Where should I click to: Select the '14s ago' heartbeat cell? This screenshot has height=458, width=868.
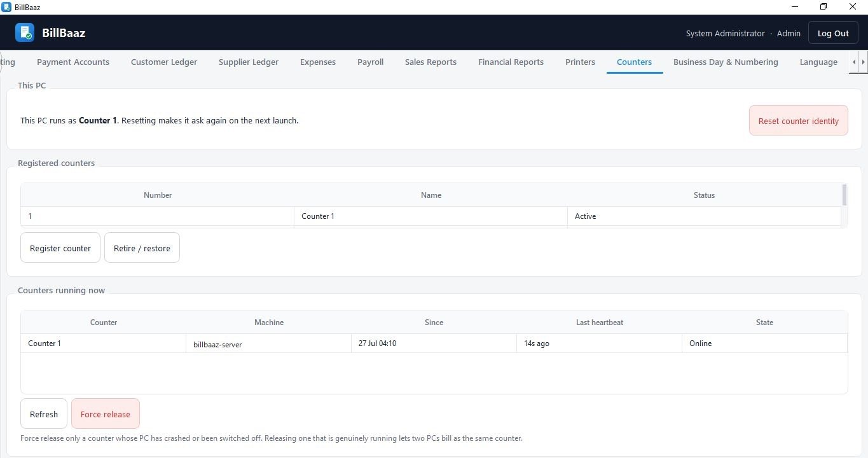click(599, 343)
